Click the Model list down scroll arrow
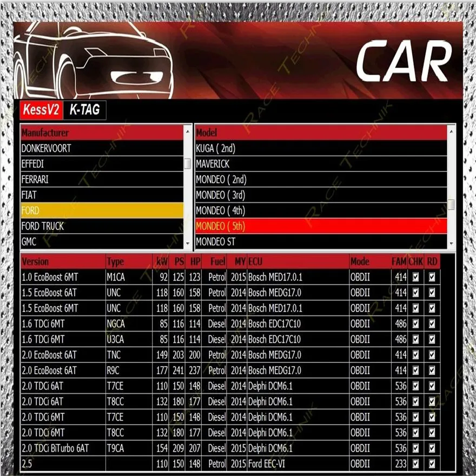Viewport: 476px width, 476px height. click(452, 243)
